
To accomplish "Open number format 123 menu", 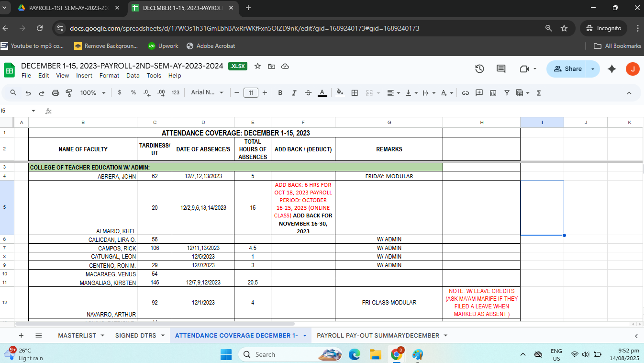I will (175, 93).
